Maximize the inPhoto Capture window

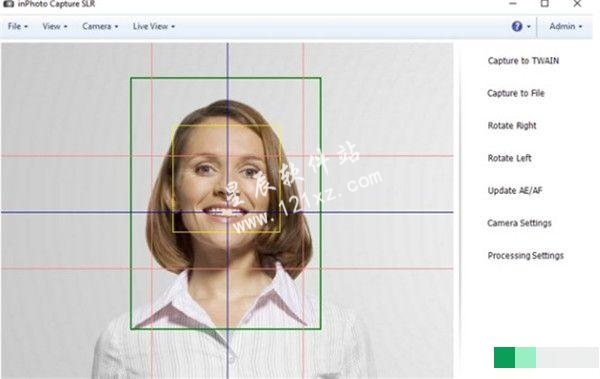click(x=545, y=4)
